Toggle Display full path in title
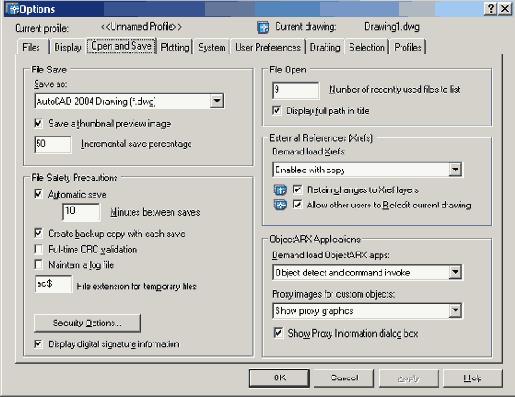This screenshot has width=515, height=397. (x=277, y=110)
